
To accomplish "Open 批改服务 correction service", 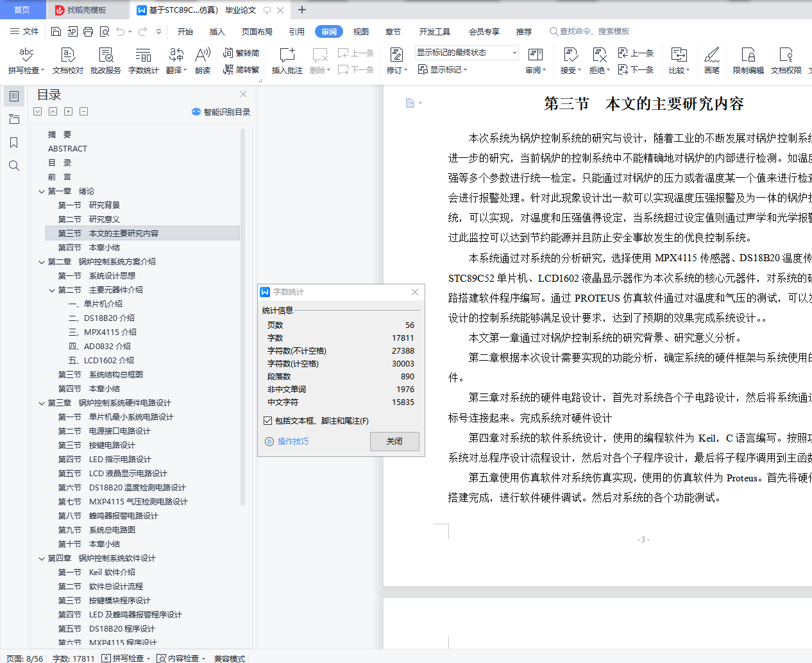I will [106, 61].
